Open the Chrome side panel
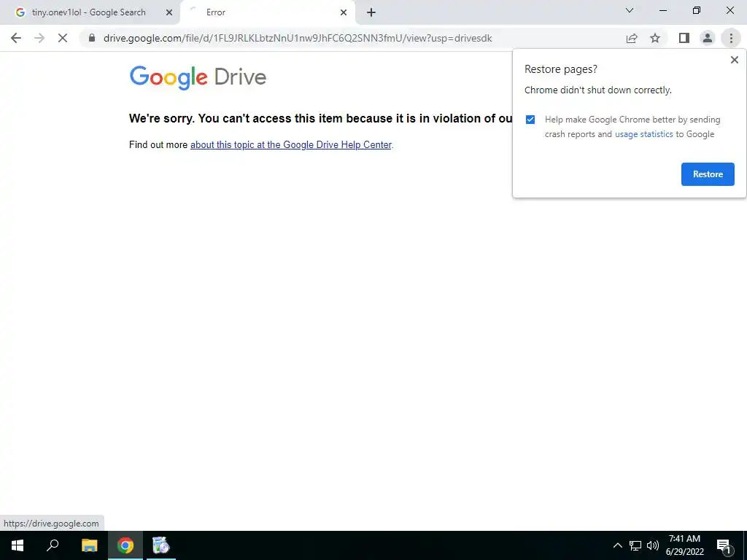Image resolution: width=747 pixels, height=560 pixels. pos(684,38)
